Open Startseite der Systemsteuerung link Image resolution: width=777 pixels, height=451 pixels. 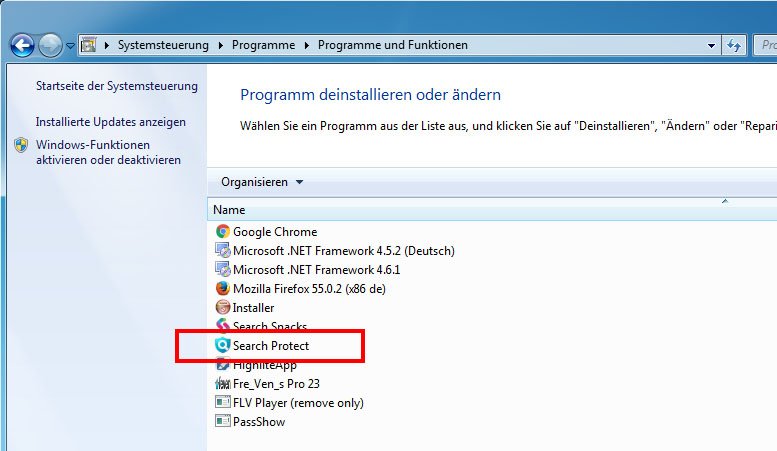(116, 86)
